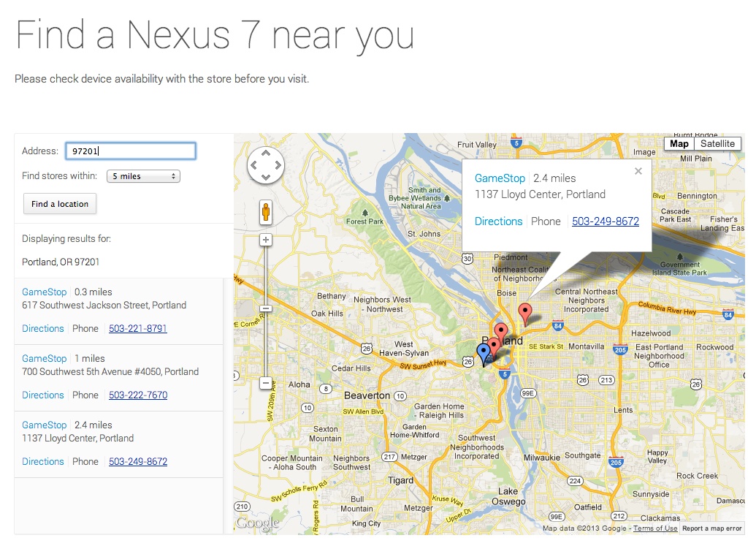Zoom in with the plus button
Image resolution: width=756 pixels, height=546 pixels.
pos(266,240)
